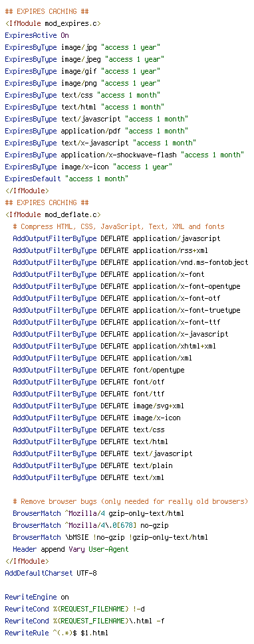This screenshot has height=644, width=254.
Task: Click the BrowserMatch Mozilla/4\.0[678] no-gzip line
Action: 91,525
